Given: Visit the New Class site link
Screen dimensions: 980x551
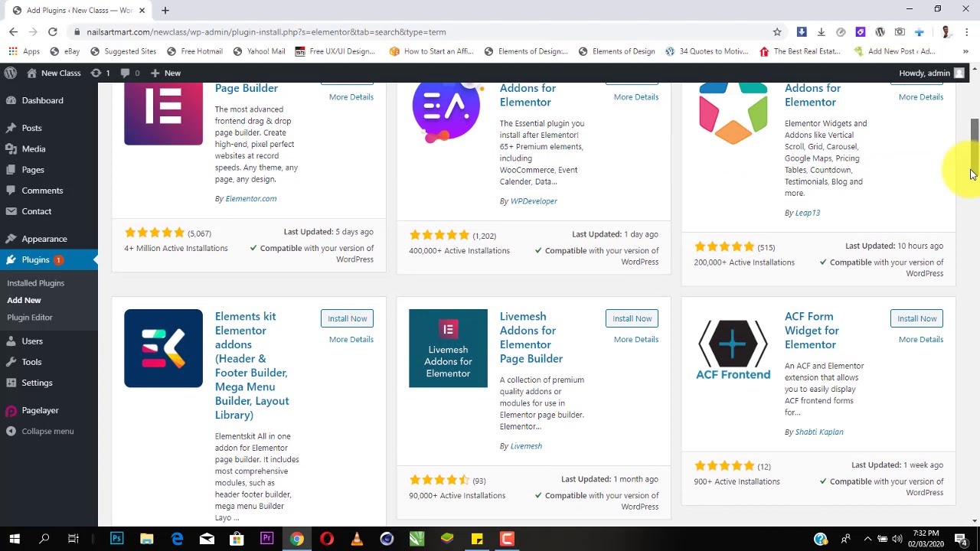Looking at the screenshot, I should (x=54, y=73).
